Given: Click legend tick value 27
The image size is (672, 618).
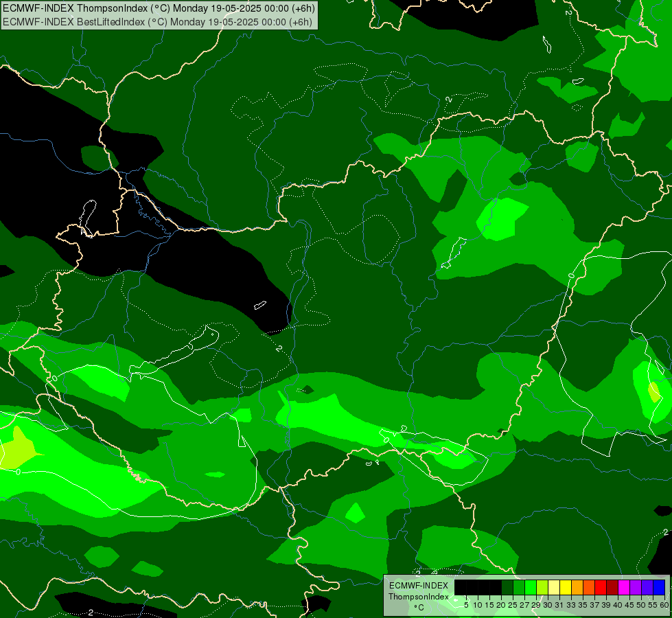Looking at the screenshot, I should point(524,605).
